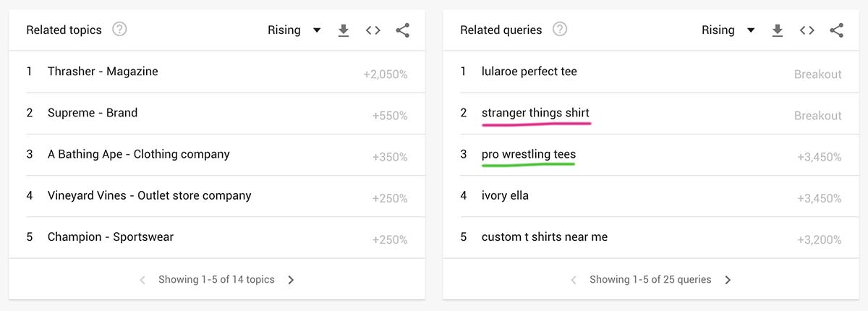868x311 pixels.
Task: Share the Related queries card
Action: pos(837,30)
